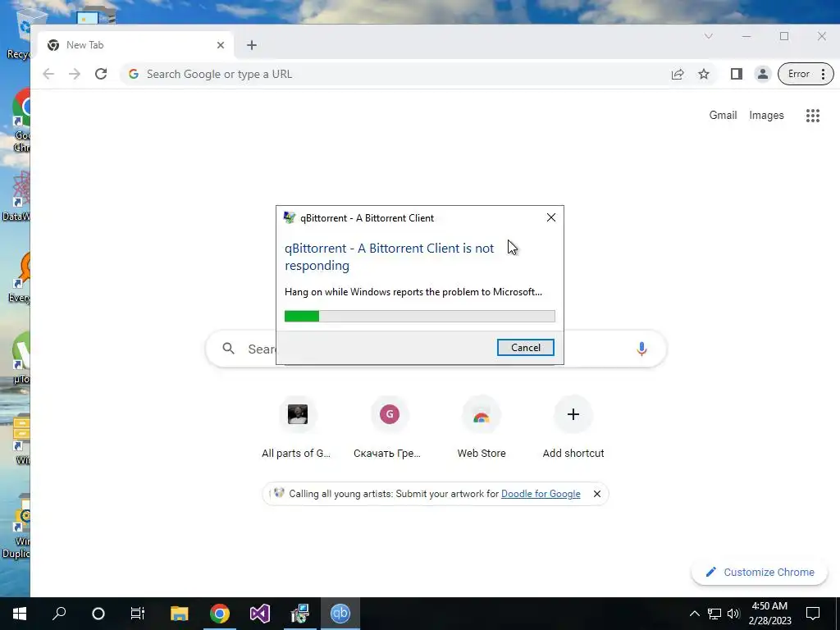Open Chrome side panel icon
The image size is (840, 630).
pos(737,74)
